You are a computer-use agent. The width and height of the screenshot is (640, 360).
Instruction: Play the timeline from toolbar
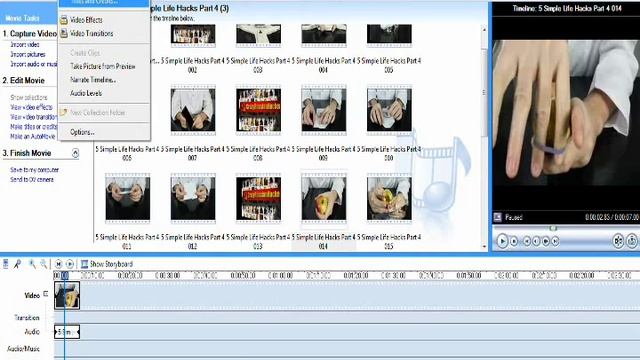(70, 264)
